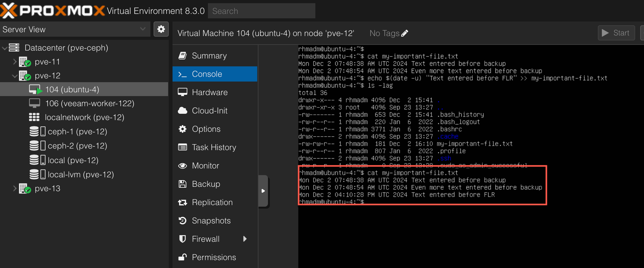644x268 pixels.
Task: Edit tags with the pencil icon
Action: pos(405,33)
